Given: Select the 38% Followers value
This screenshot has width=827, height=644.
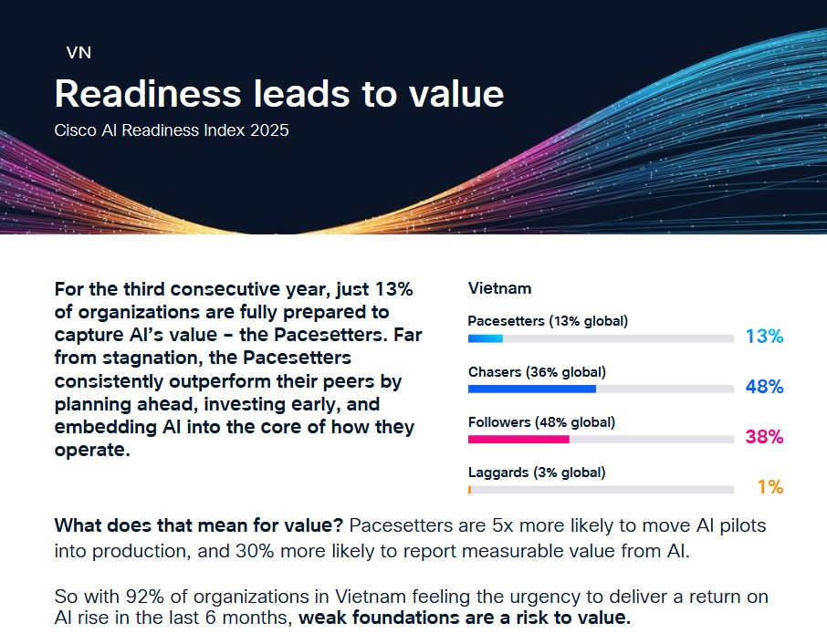Looking at the screenshot, I should (764, 437).
